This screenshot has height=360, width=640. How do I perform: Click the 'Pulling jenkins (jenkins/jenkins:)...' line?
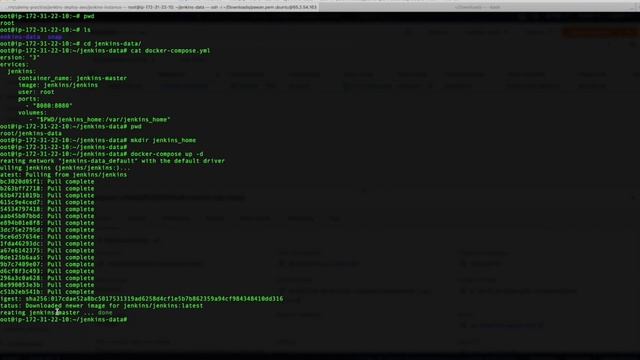point(65,168)
